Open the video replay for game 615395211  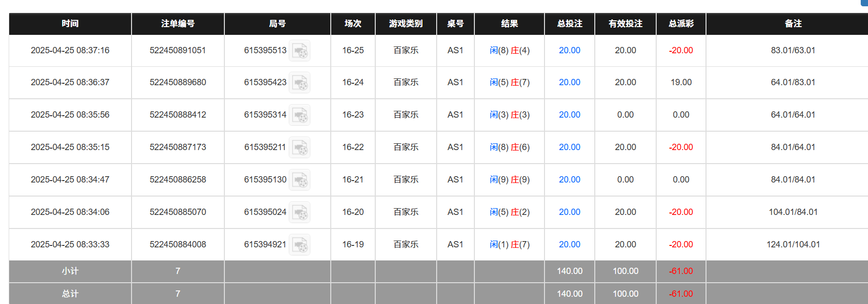tap(300, 147)
